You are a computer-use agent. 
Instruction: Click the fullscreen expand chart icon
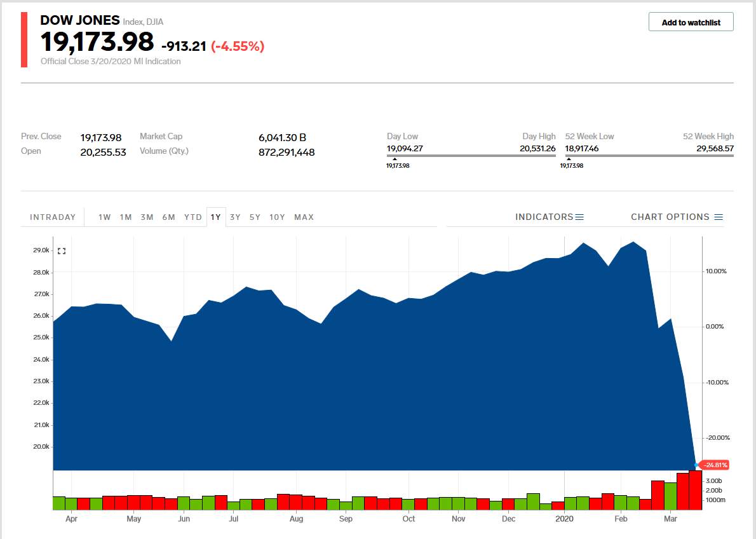click(x=62, y=251)
